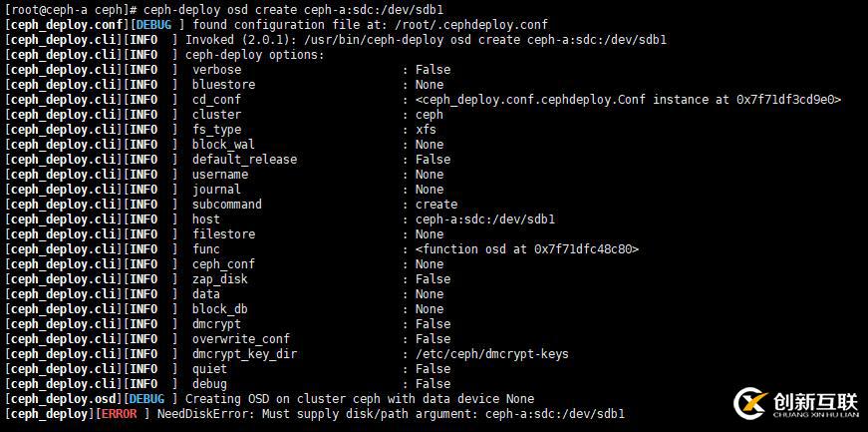Click the red ERROR tag in the last line

(118, 414)
